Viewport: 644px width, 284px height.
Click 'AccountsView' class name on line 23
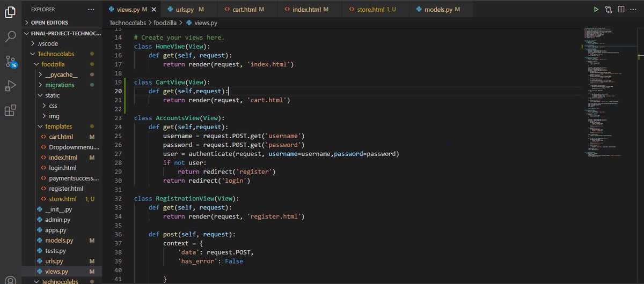pyautogui.click(x=178, y=118)
